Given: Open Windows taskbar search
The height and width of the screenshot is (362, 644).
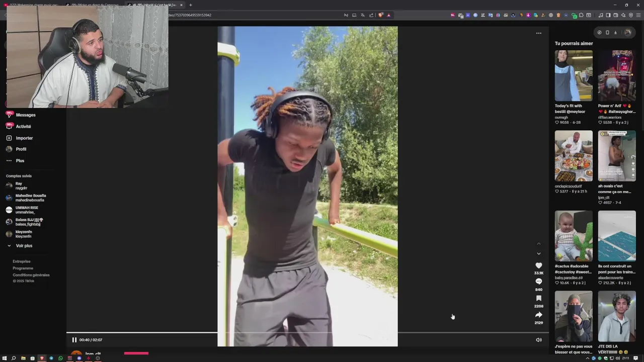Looking at the screenshot, I should 14,358.
